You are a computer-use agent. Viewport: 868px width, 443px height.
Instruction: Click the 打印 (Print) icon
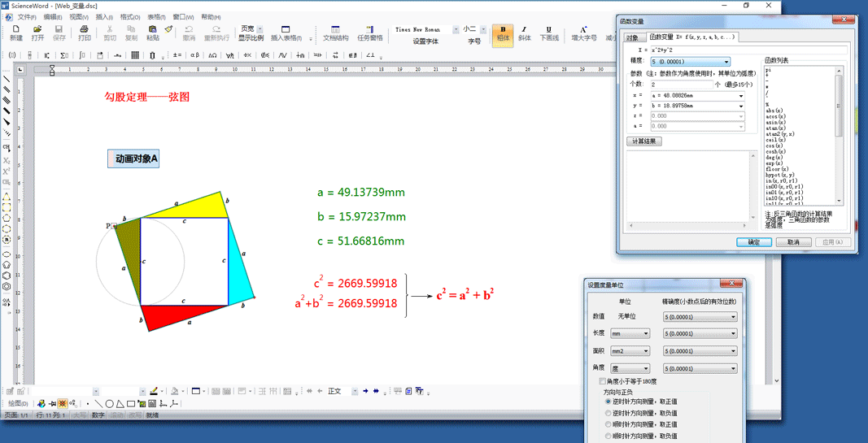84,33
